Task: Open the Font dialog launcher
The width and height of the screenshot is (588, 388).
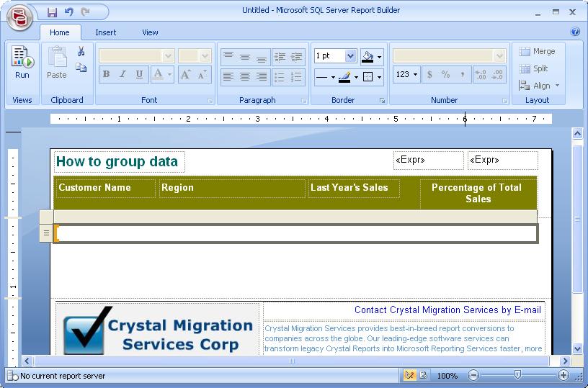Action: tap(210, 101)
